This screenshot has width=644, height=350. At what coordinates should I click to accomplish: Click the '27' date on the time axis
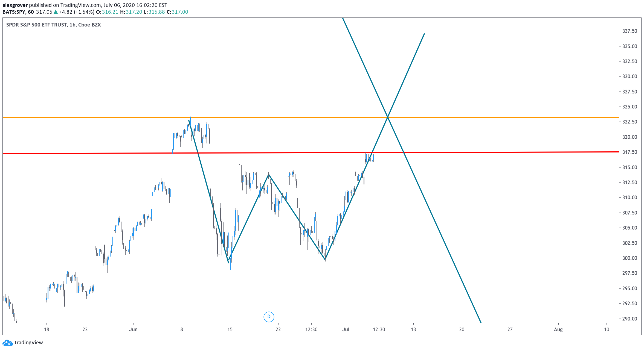510,329
